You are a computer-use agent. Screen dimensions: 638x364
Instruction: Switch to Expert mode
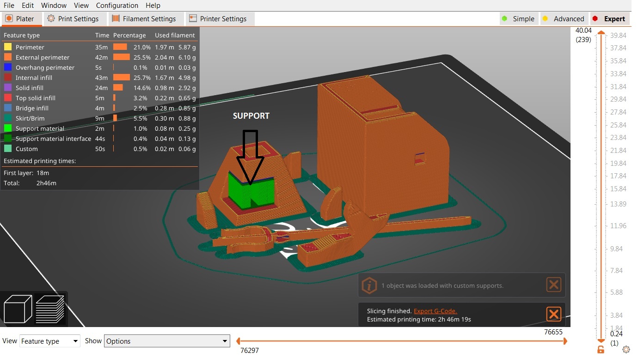(x=609, y=19)
